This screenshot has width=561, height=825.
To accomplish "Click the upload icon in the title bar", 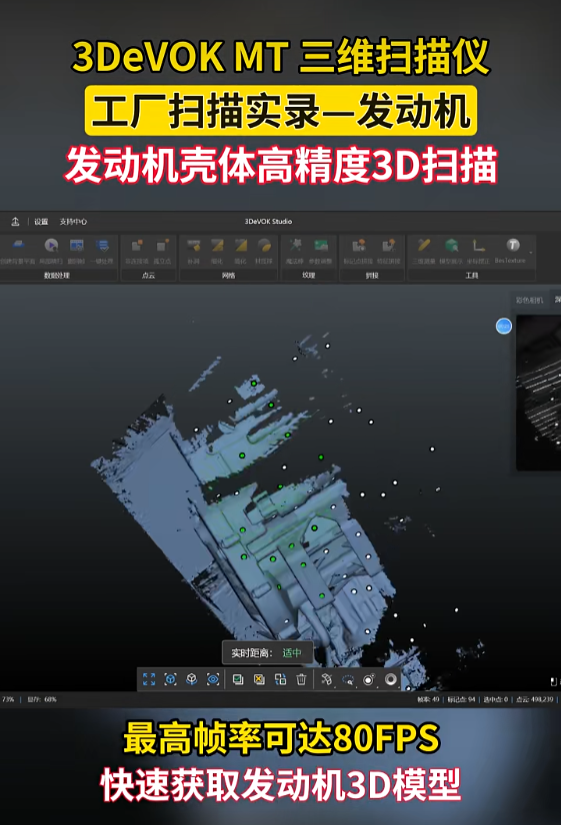I will (15, 222).
